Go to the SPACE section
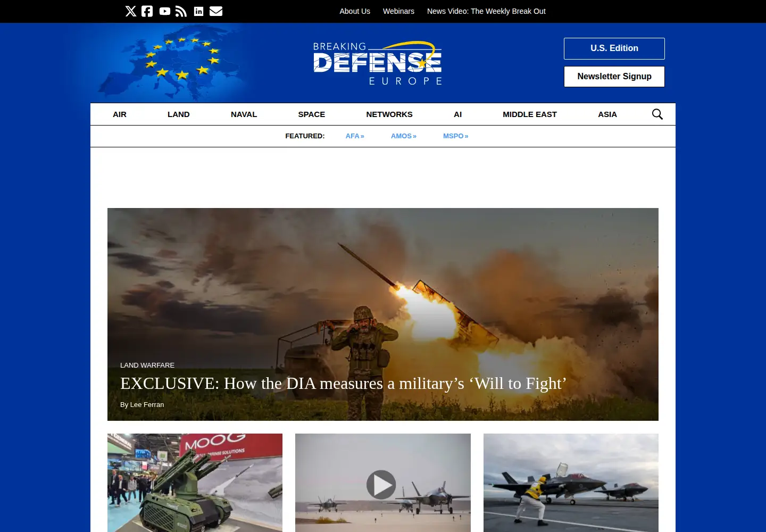 [312, 114]
